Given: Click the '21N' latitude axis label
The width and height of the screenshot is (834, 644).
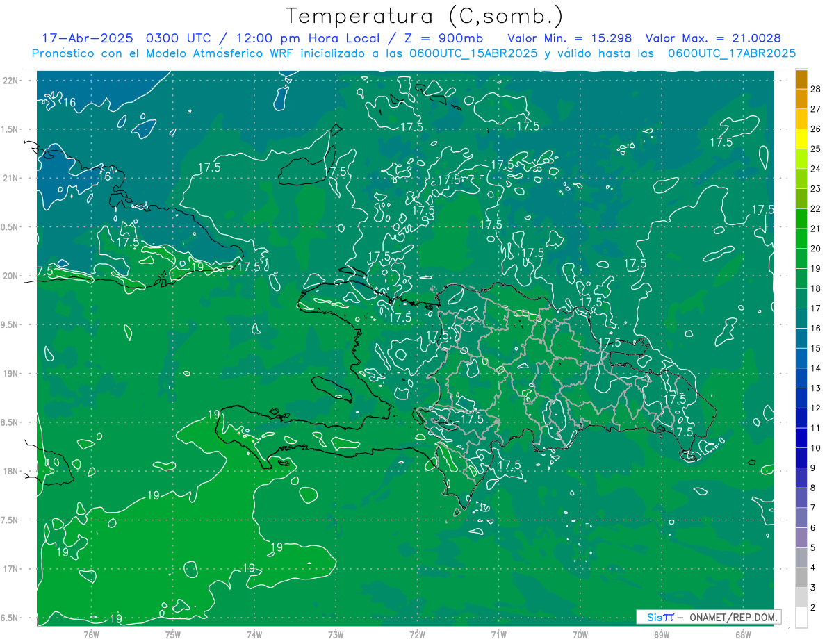Looking at the screenshot, I should tap(10, 178).
